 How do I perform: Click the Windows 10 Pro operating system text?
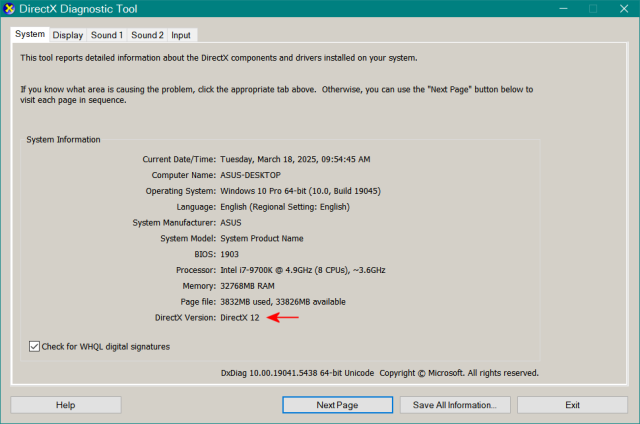(300, 191)
